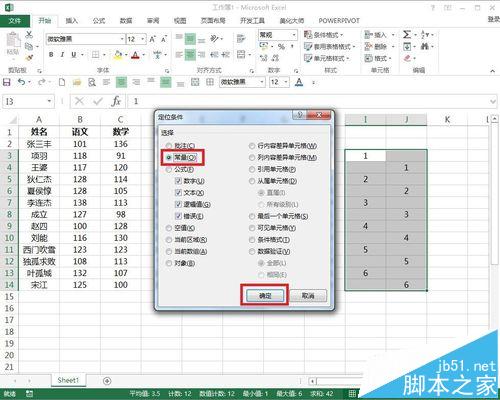This screenshot has width=500, height=400.
Task: Switch to the 公式 tab
Action: pyautogui.click(x=99, y=21)
